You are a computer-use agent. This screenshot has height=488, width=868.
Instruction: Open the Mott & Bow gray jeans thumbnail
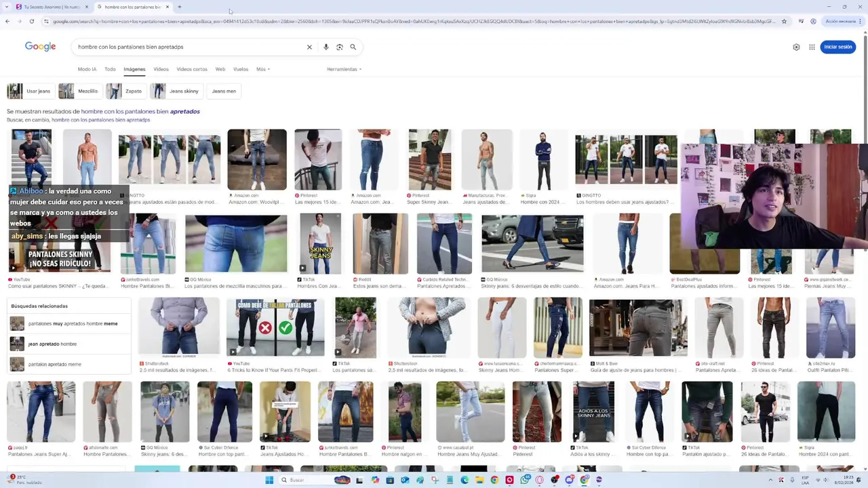[x=638, y=327]
